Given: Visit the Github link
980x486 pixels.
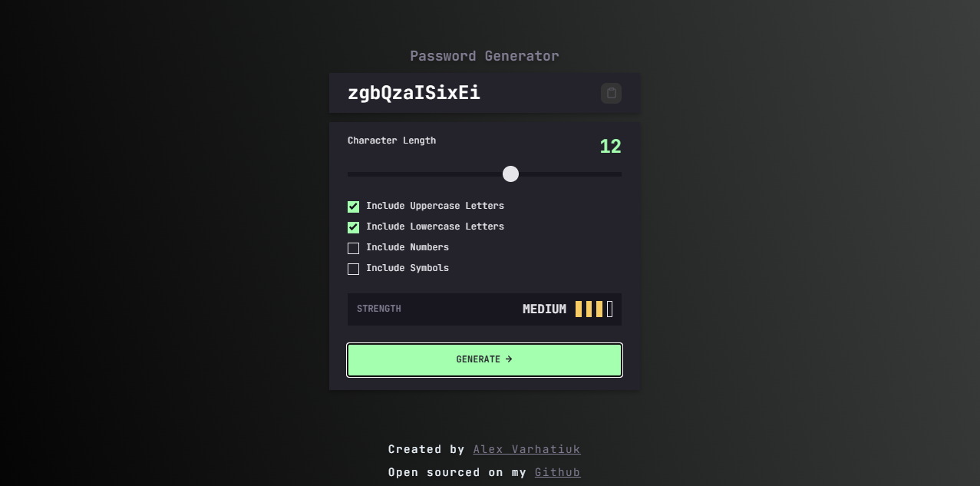Looking at the screenshot, I should (557, 472).
